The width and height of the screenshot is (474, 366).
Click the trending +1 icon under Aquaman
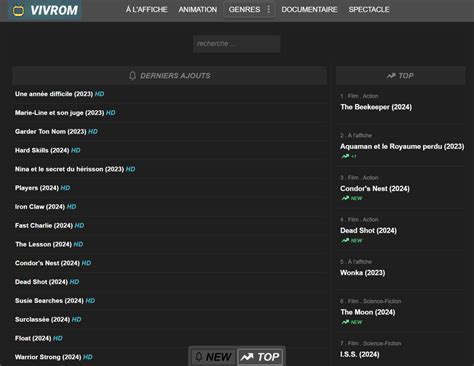345,156
